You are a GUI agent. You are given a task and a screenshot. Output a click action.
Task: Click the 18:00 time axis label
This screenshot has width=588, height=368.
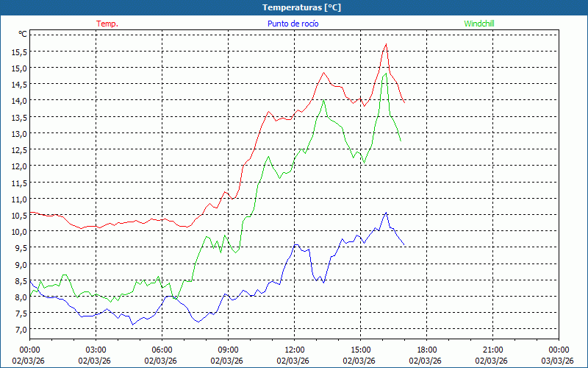tap(426, 350)
